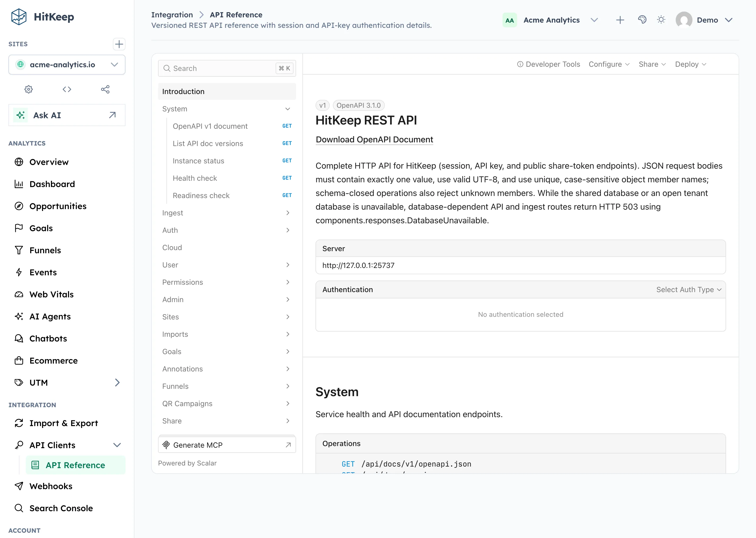Viewport: 756px width, 538px height.
Task: Click the API Reference document icon
Action: 35,465
